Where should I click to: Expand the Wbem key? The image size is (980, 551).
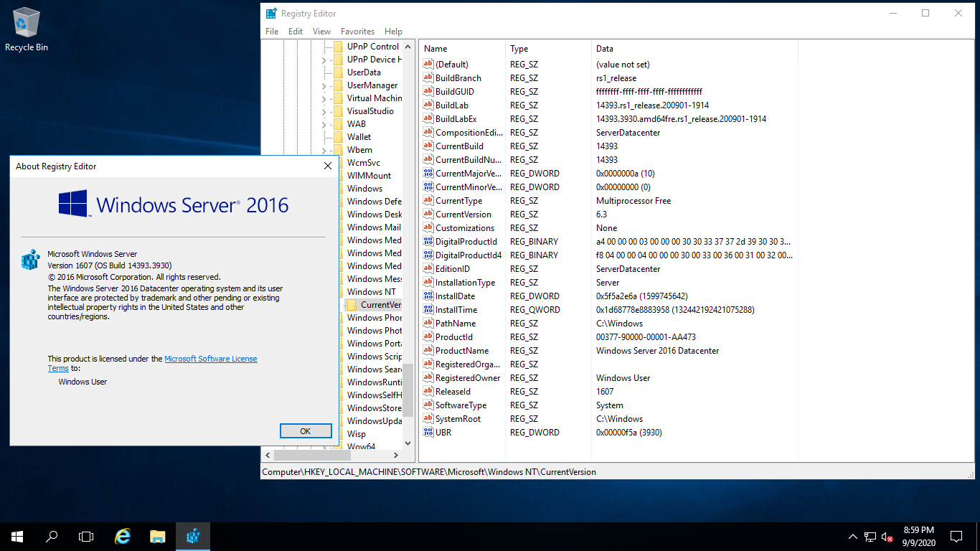point(325,150)
